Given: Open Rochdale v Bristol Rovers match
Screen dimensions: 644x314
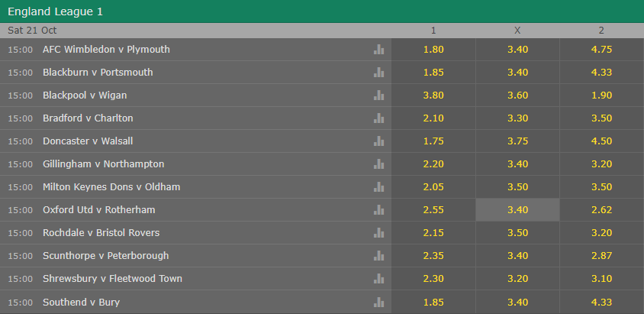Looking at the screenshot, I should pyautogui.click(x=101, y=232).
